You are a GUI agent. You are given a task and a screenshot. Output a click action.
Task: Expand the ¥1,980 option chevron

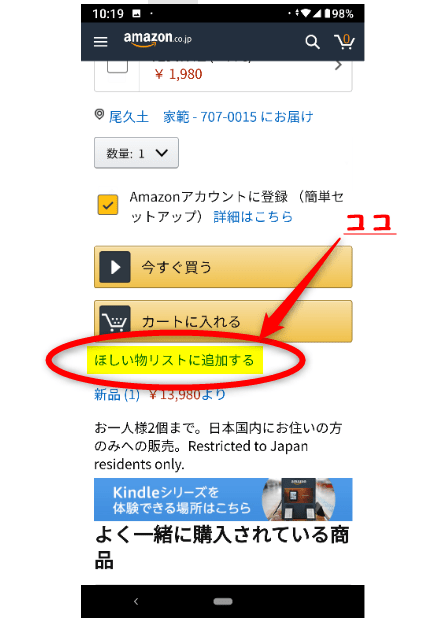[x=338, y=66]
